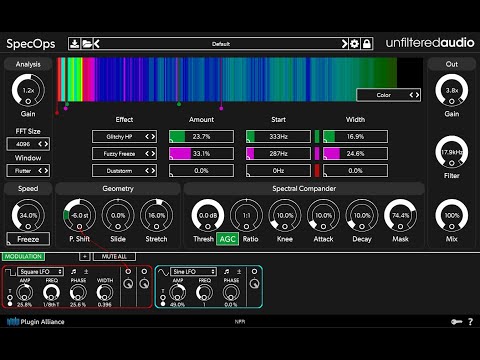This screenshot has height=360, width=480.
Task: Click the MUTE ALL button
Action: [114, 256]
